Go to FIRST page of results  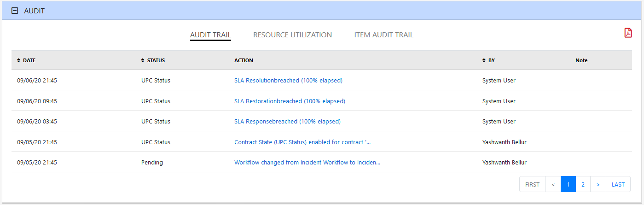(x=532, y=184)
